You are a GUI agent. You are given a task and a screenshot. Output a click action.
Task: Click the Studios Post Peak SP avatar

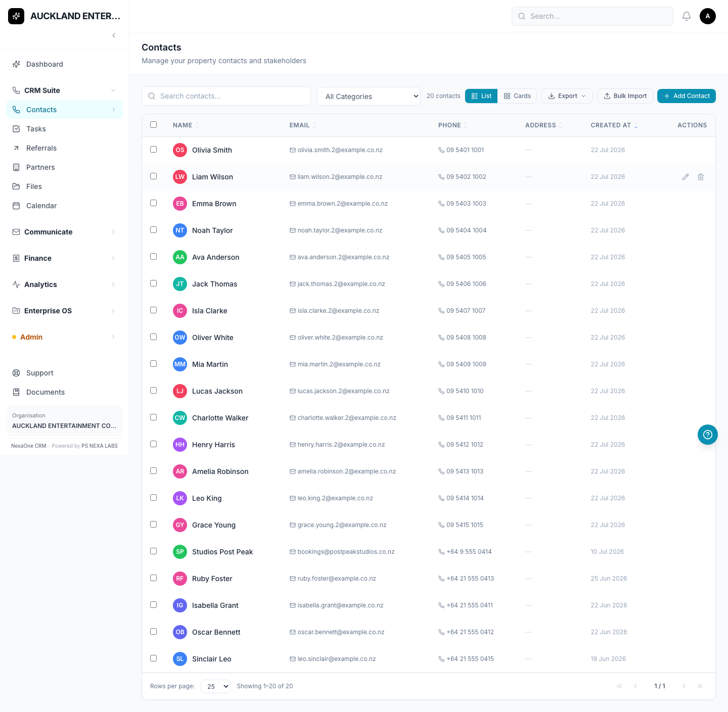coord(180,552)
